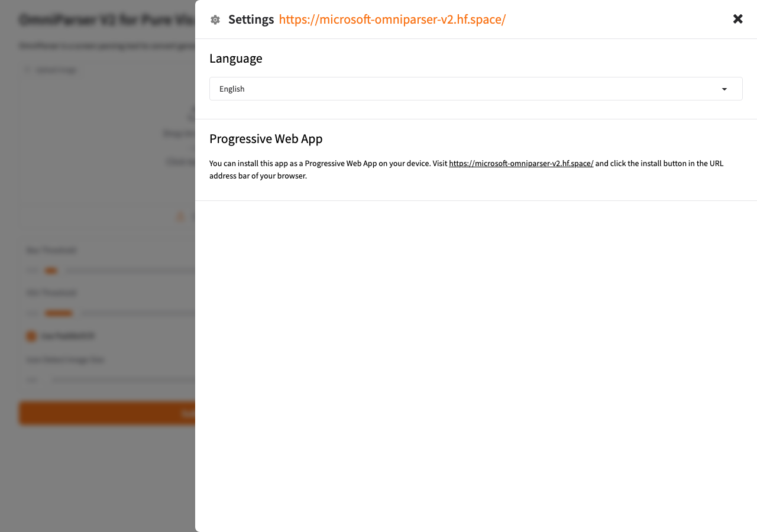757x532 pixels.
Task: Close the Settings panel with the X
Action: [x=737, y=19]
